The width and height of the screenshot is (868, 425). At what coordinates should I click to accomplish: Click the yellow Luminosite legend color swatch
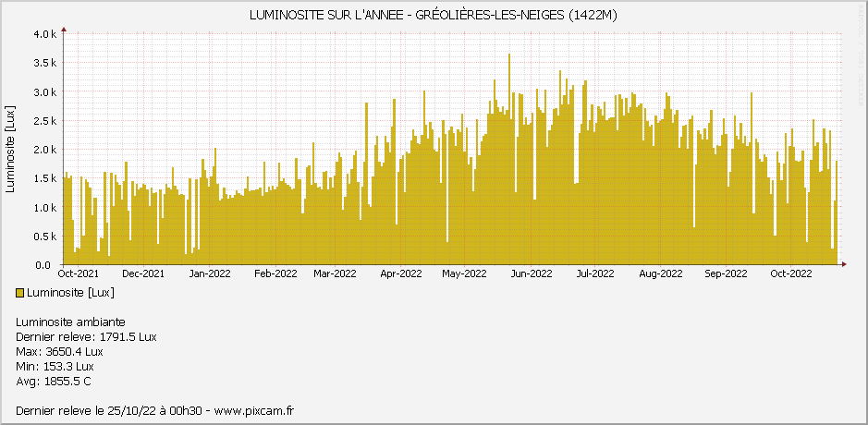point(20,293)
